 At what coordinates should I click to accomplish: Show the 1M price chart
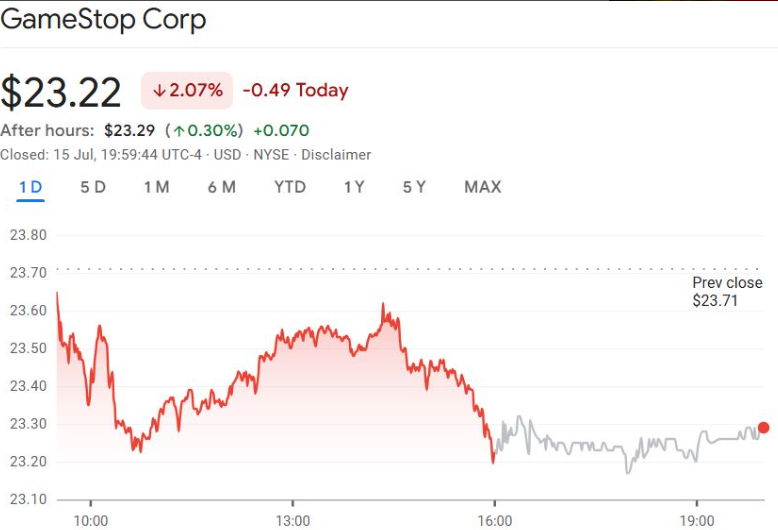click(156, 187)
